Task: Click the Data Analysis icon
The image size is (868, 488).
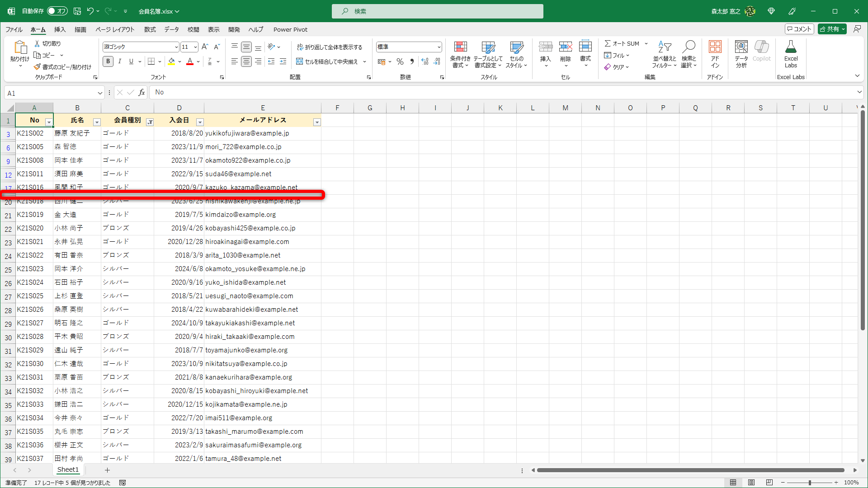Action: coord(741,47)
